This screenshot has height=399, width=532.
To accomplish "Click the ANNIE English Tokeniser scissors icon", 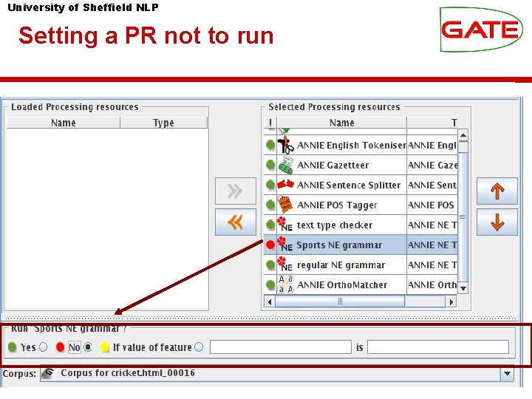I will (286, 145).
